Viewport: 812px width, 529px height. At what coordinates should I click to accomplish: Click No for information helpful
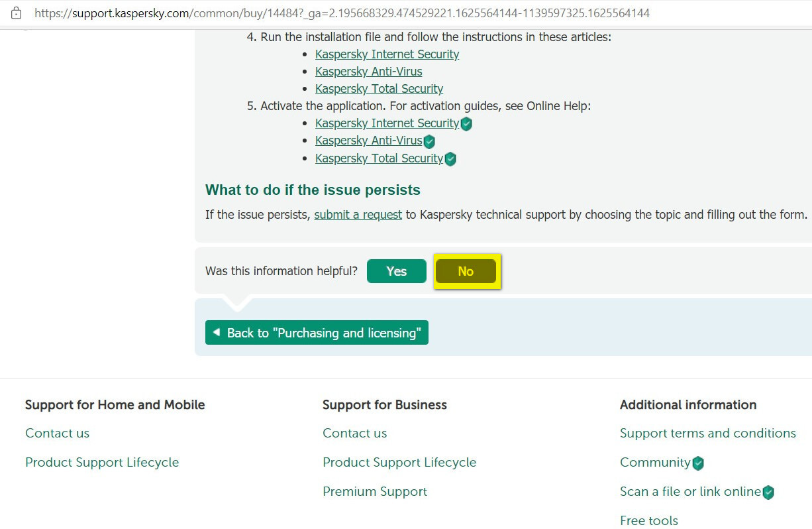466,271
